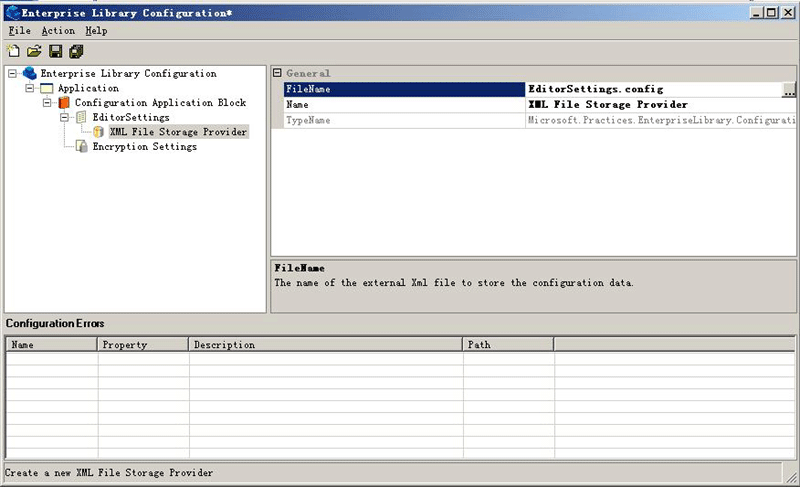Click the XML File Storage Provider icon
Viewport: 800px width, 487px height.
(x=99, y=132)
